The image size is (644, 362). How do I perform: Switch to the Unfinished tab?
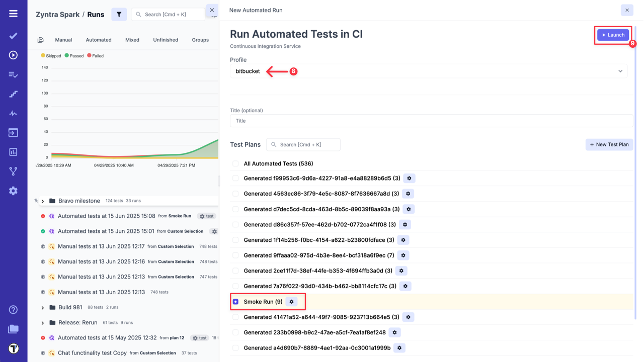[x=165, y=40]
